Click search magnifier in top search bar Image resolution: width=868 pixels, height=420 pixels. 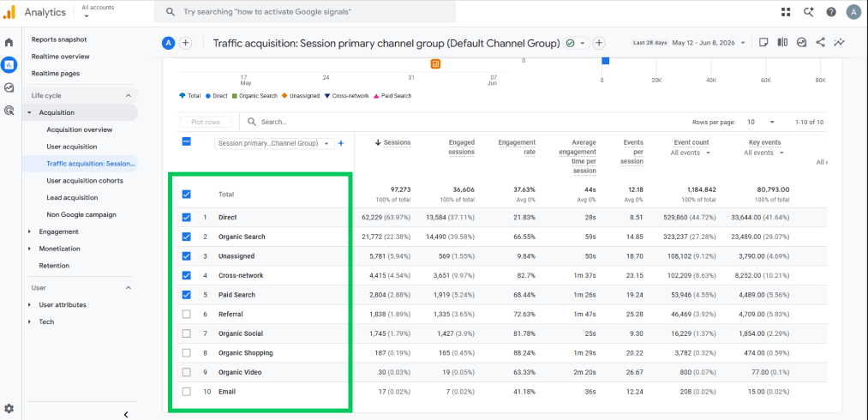pyautogui.click(x=171, y=12)
